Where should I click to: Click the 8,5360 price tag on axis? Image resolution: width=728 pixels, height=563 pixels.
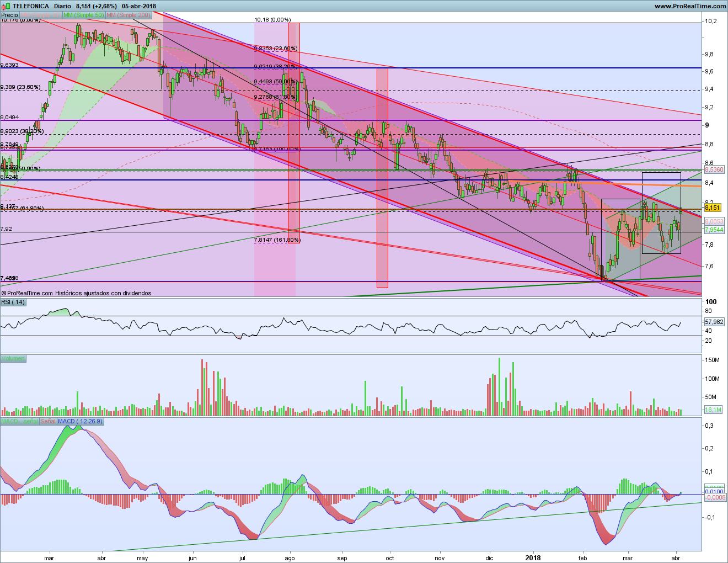coord(714,170)
